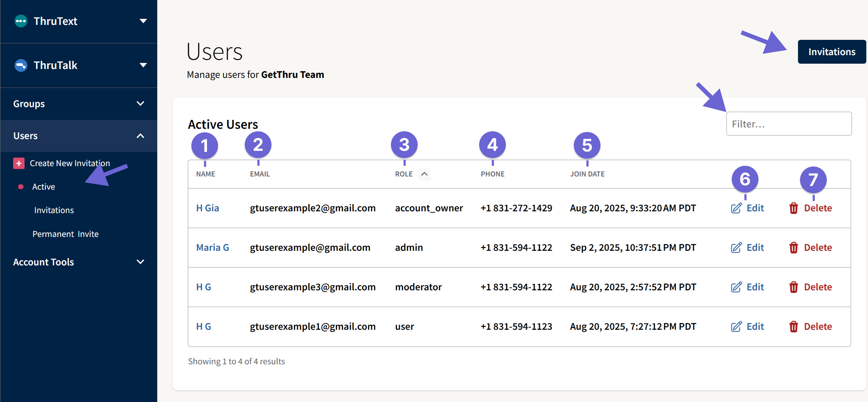Click the Edit pencil for the account_owner row
The image size is (868, 402).
(x=736, y=208)
